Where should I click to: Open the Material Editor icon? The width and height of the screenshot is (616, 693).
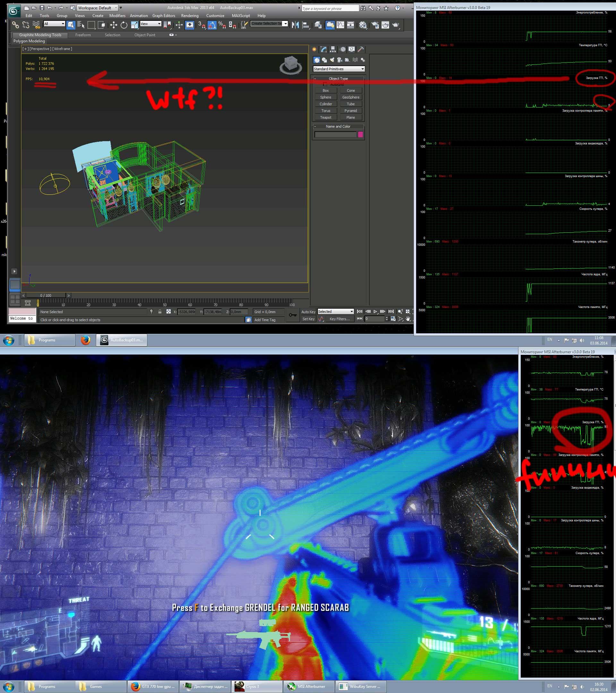click(363, 25)
